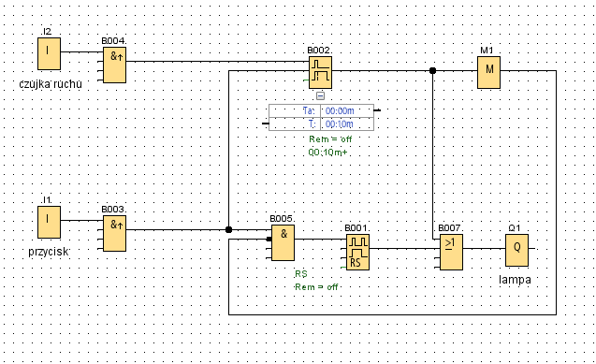Select the I1 input block
The width and height of the screenshot is (596, 364).
49,223
